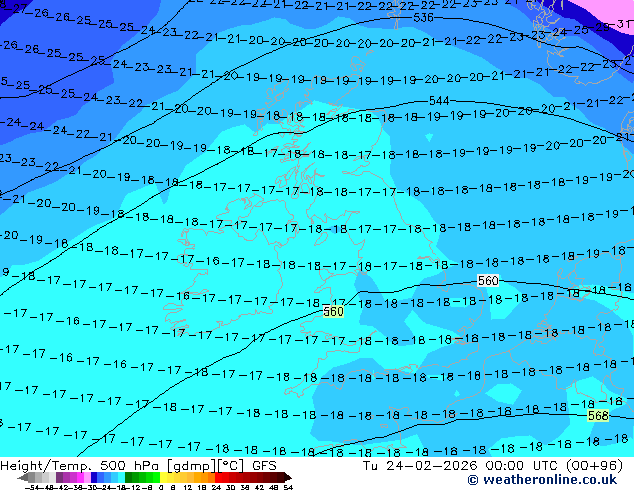This screenshot has height=490, width=634.
Task: Select the yellow 560 contour label
Action: (333, 311)
